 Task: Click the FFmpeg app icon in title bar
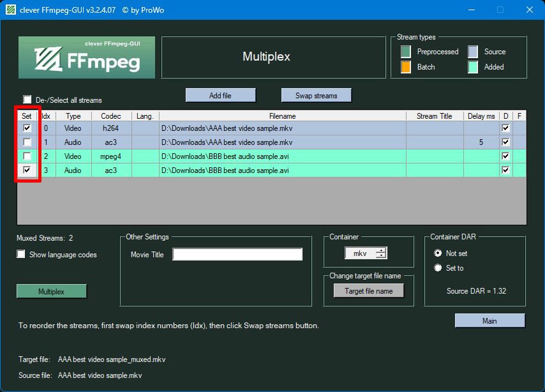coord(11,10)
